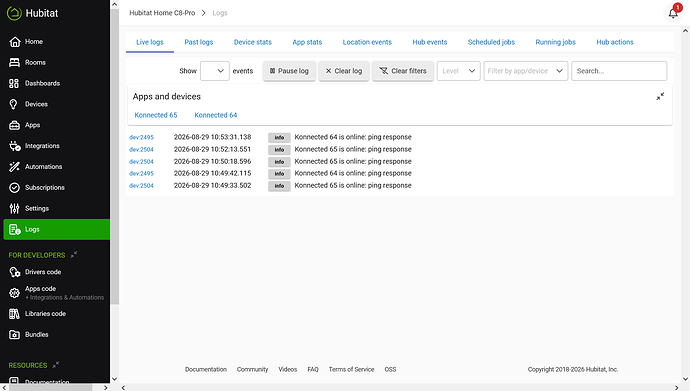
Task: Collapse the Apps and devices panel
Action: click(660, 96)
